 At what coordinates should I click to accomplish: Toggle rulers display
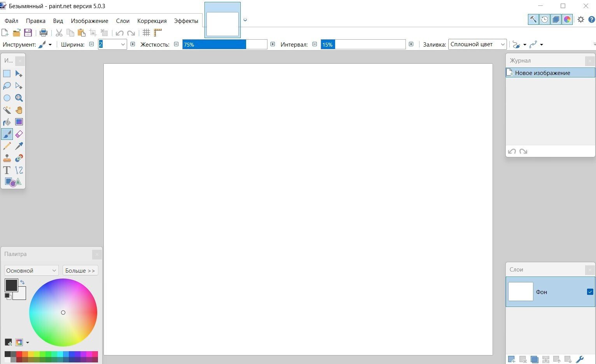(x=157, y=33)
